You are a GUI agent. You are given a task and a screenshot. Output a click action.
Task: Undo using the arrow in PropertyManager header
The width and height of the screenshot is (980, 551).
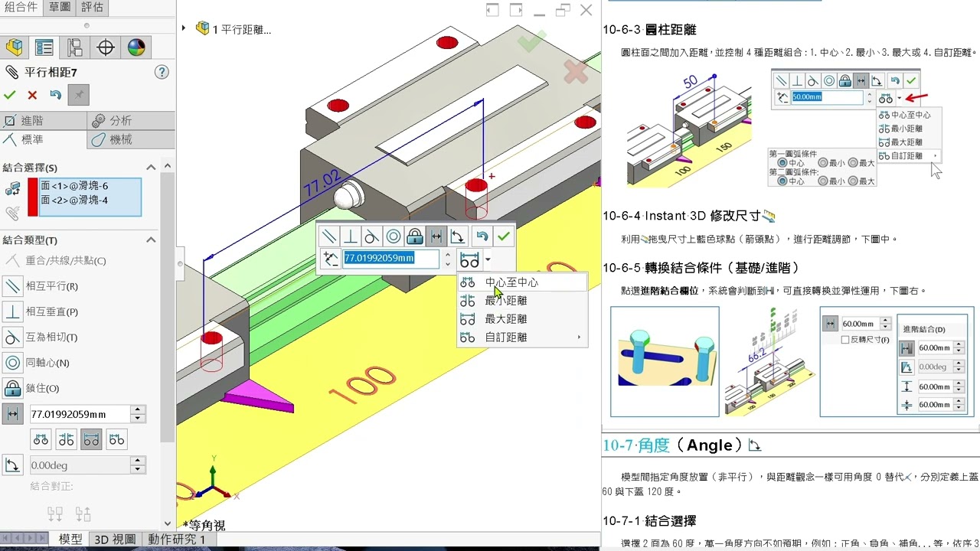click(x=55, y=95)
